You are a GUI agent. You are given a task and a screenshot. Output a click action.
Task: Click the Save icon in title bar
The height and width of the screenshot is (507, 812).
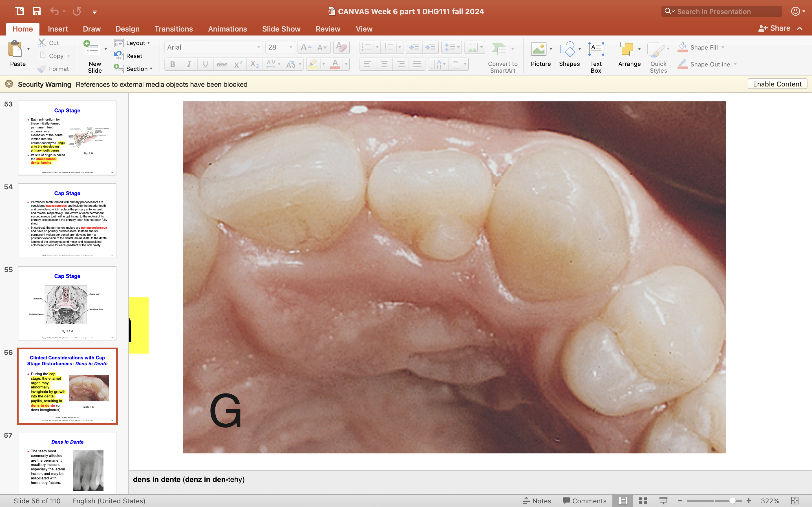tap(36, 11)
